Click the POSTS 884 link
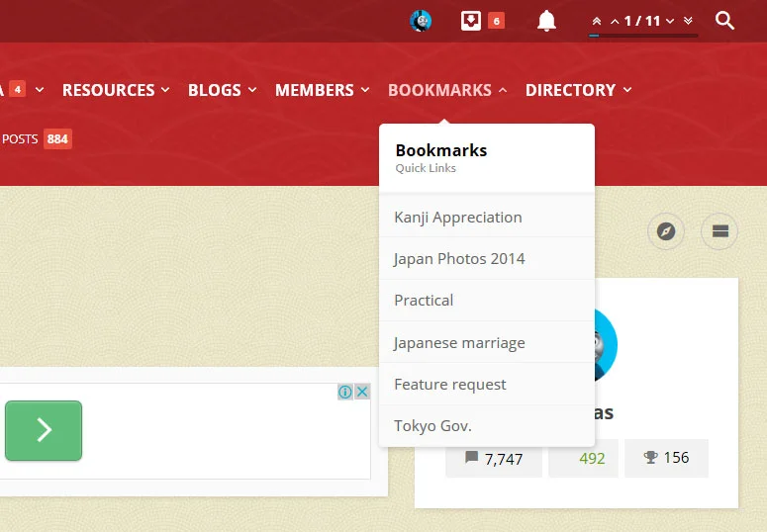The width and height of the screenshot is (767, 532). (37, 138)
